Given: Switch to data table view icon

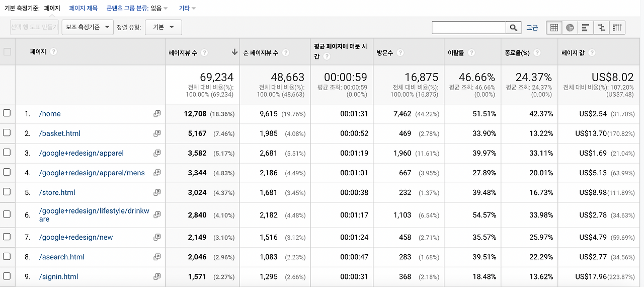Looking at the screenshot, I should pos(554,28).
